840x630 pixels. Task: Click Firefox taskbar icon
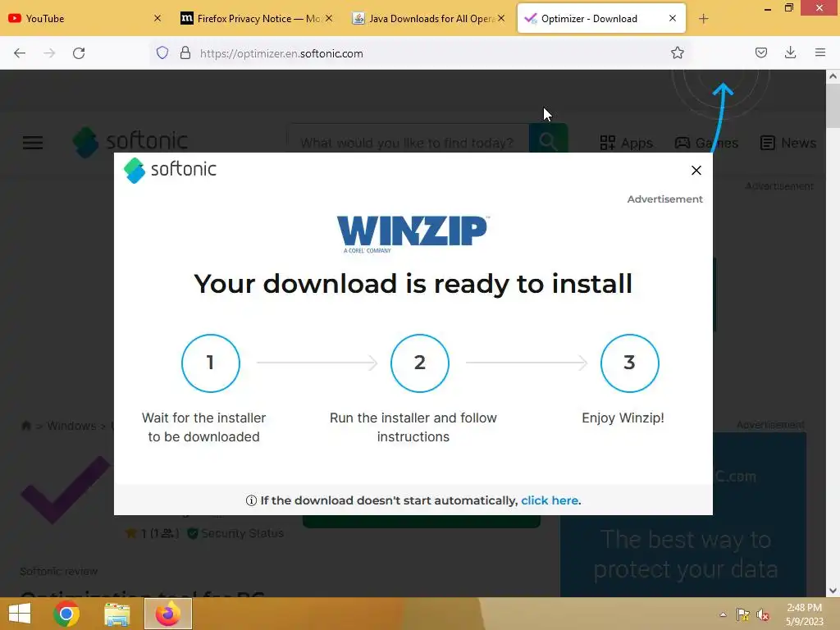pyautogui.click(x=167, y=614)
